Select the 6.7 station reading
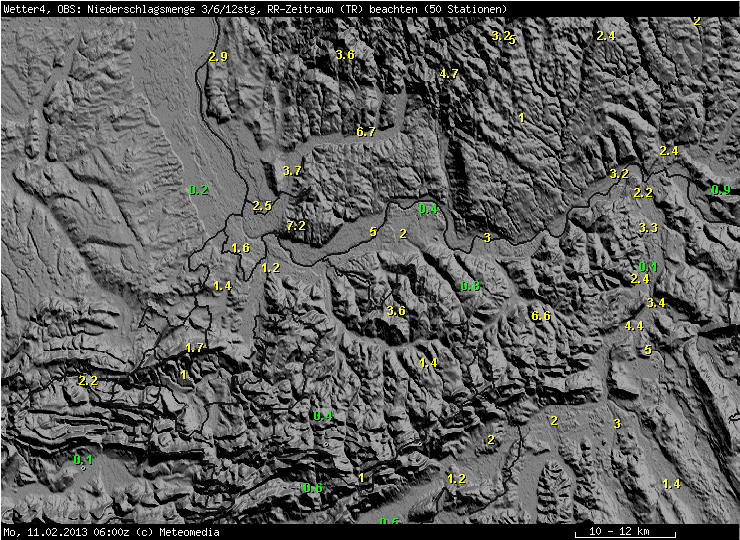The height and width of the screenshot is (540, 740). point(366,132)
